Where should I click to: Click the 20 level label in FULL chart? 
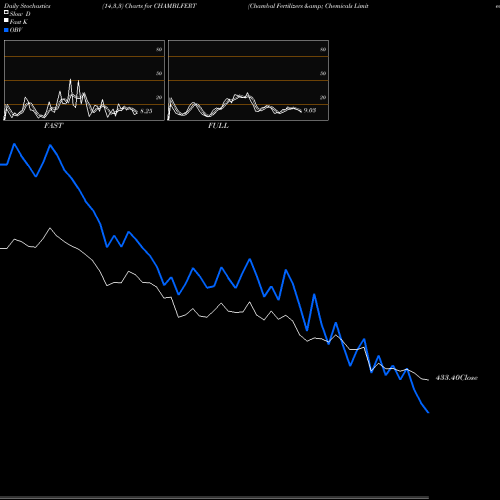[323, 97]
